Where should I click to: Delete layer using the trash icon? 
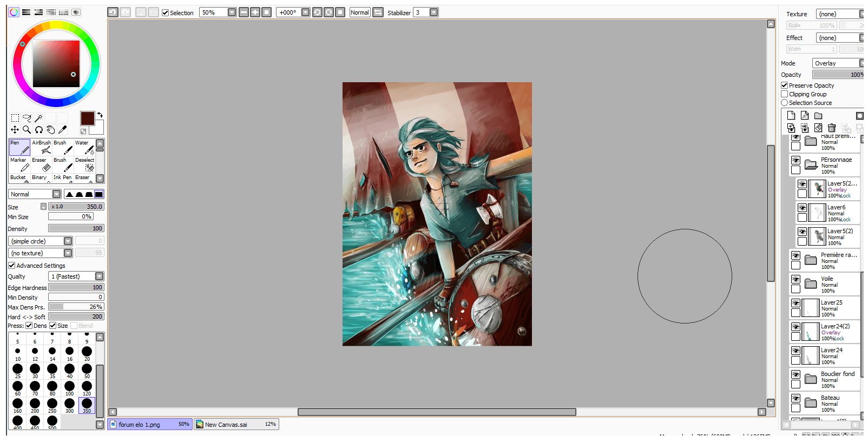pos(832,128)
